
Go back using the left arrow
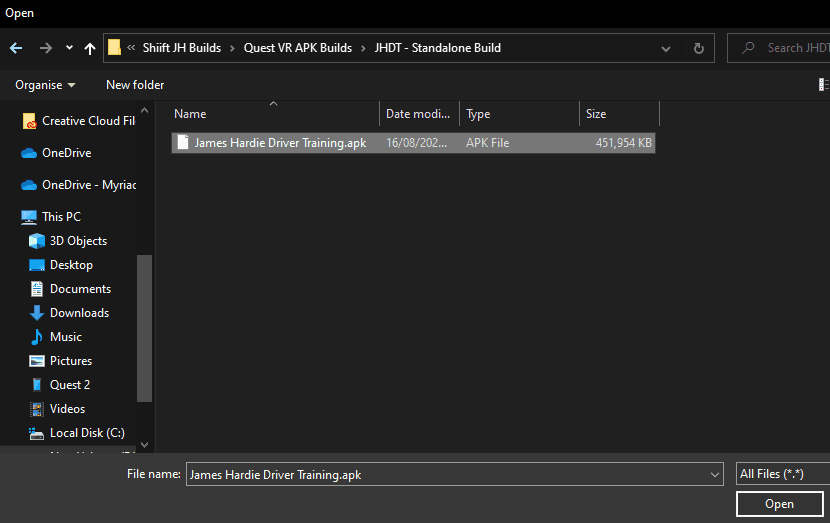coord(16,48)
